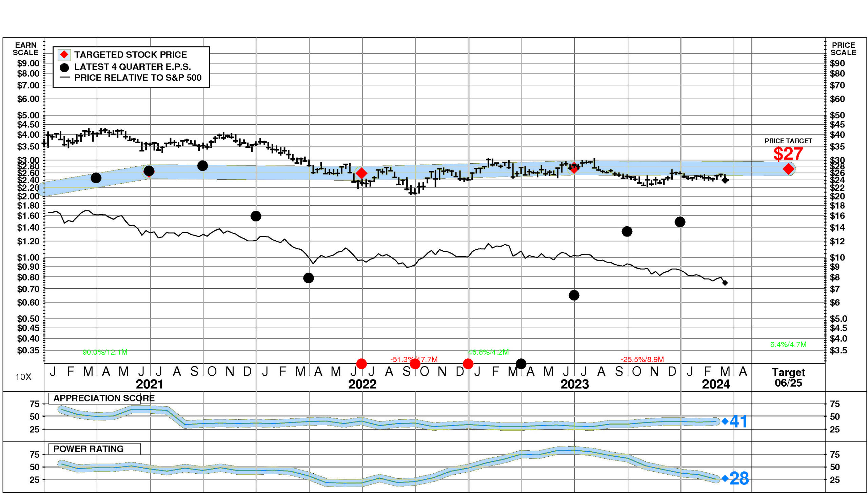Click green 6.4%/4.7M annotation

(788, 344)
